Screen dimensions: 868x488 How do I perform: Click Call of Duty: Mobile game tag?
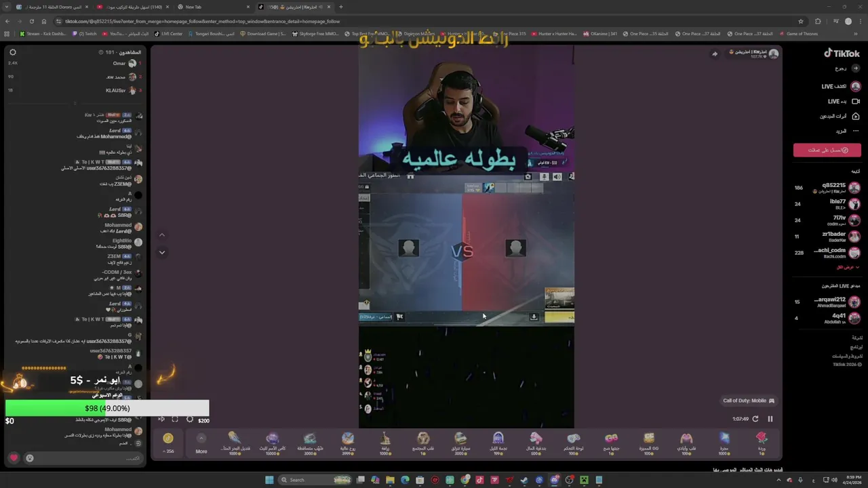[x=749, y=401]
